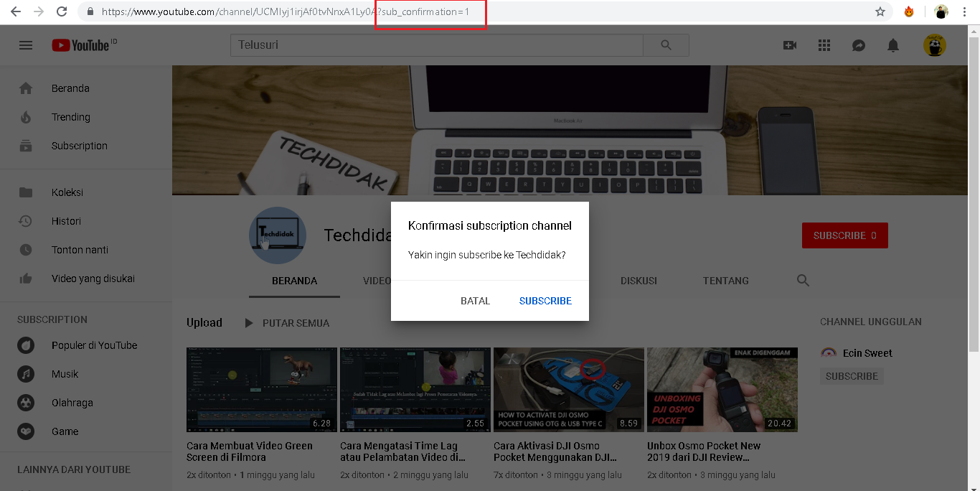Click PUTAR SEMUA to play all uploads
Image resolution: width=980 pixels, height=491 pixels.
[296, 322]
